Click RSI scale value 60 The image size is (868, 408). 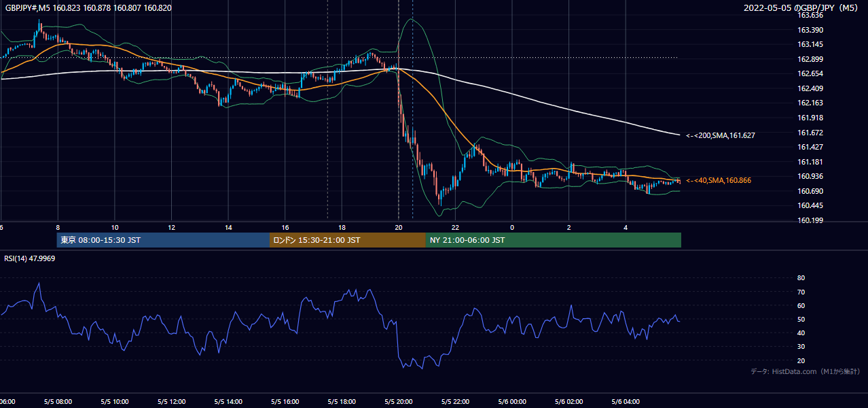click(x=801, y=305)
